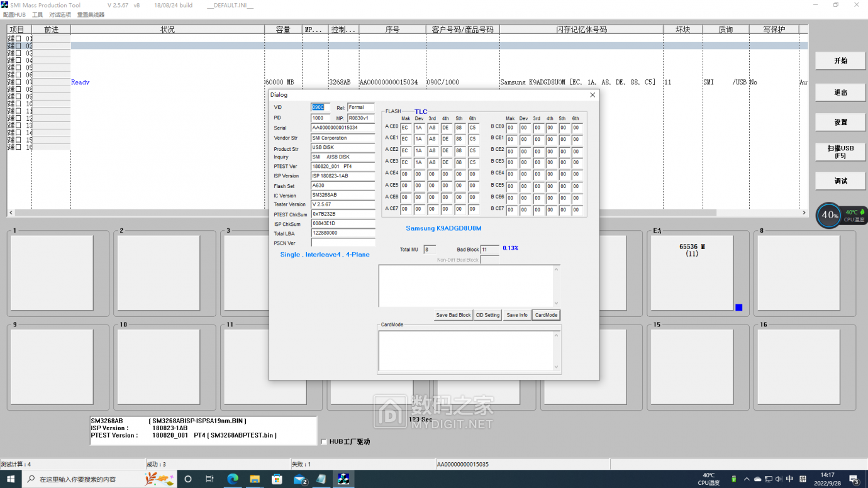Click the Serial number field
Viewport: 868px width, 488px height.
pyautogui.click(x=343, y=128)
